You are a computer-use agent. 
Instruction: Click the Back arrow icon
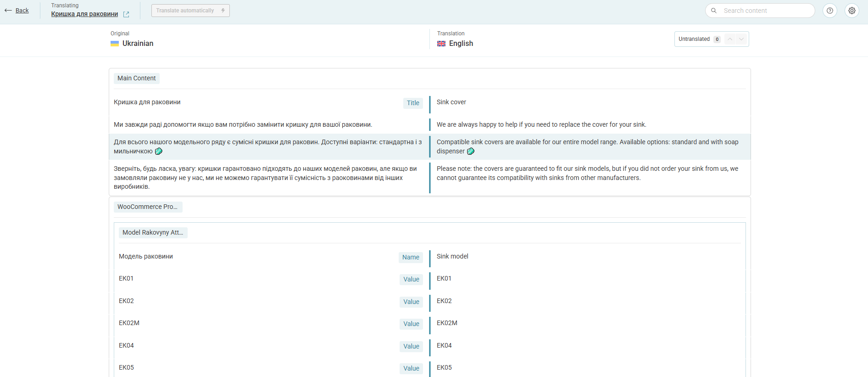click(x=8, y=11)
